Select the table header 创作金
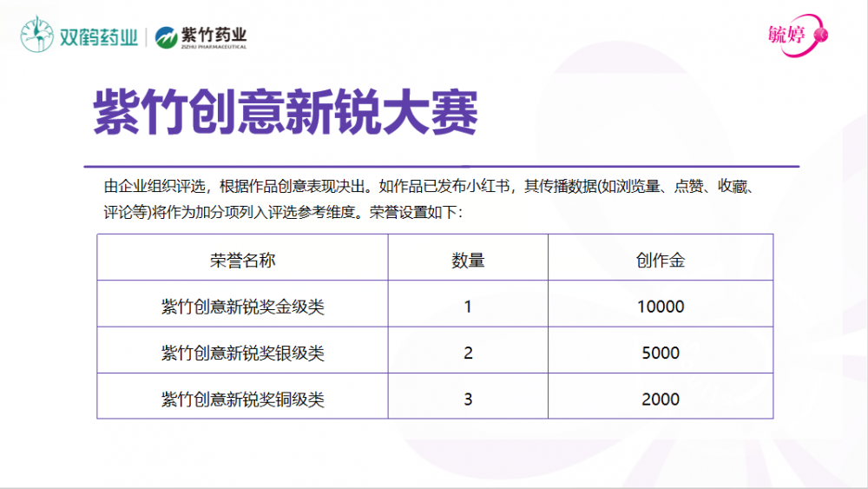Viewport: 868px width, 489px height. coord(661,260)
